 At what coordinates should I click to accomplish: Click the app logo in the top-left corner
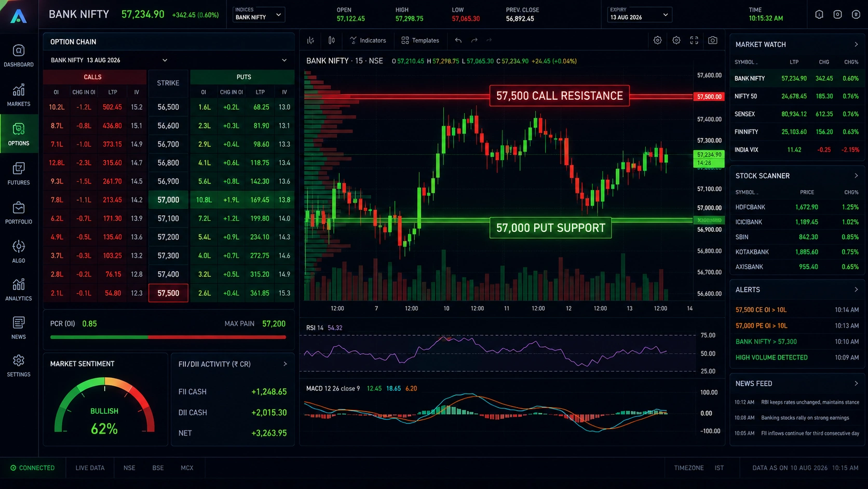tap(19, 16)
